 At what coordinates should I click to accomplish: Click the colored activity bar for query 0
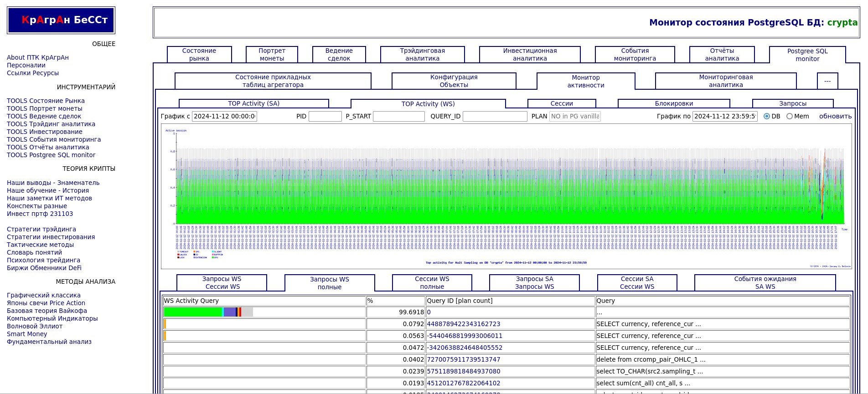click(208, 312)
